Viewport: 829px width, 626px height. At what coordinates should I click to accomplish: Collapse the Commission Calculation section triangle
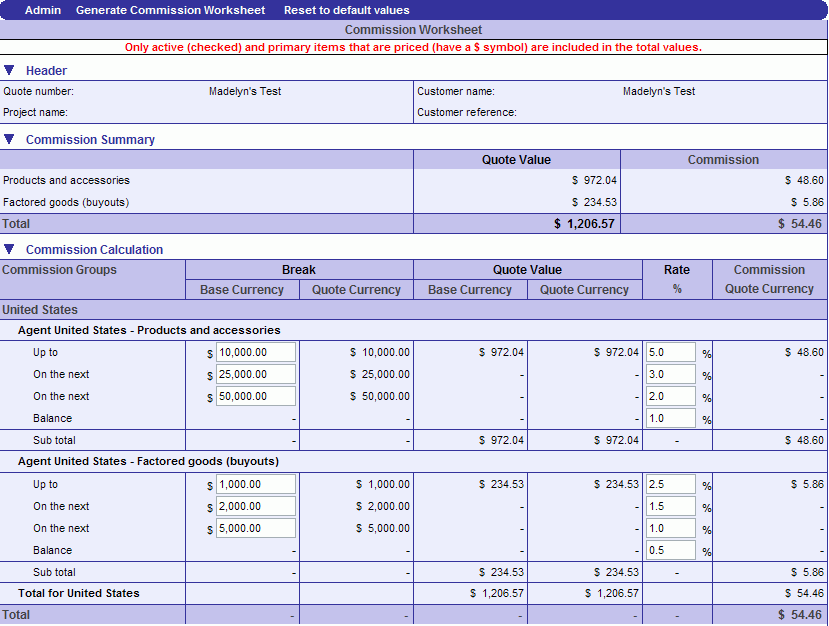(x=9, y=249)
